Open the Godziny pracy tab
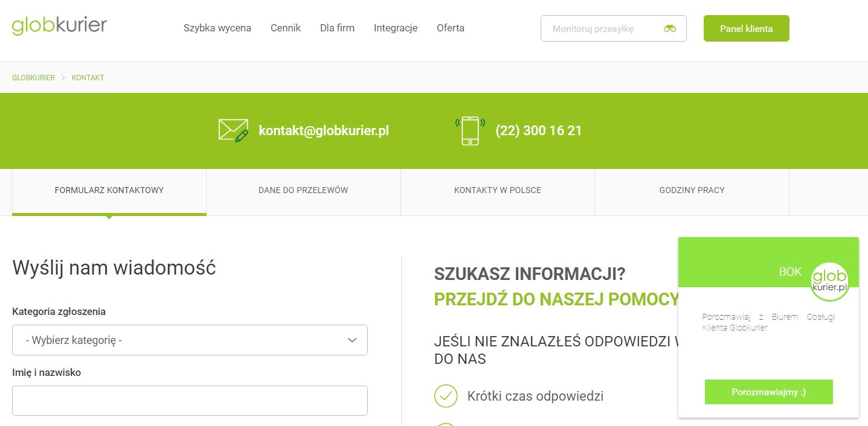868x426 pixels. [692, 190]
